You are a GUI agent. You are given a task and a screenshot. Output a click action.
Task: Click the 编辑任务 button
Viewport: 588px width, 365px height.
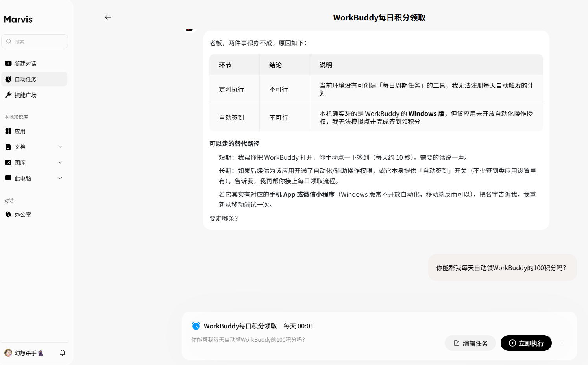click(470, 343)
